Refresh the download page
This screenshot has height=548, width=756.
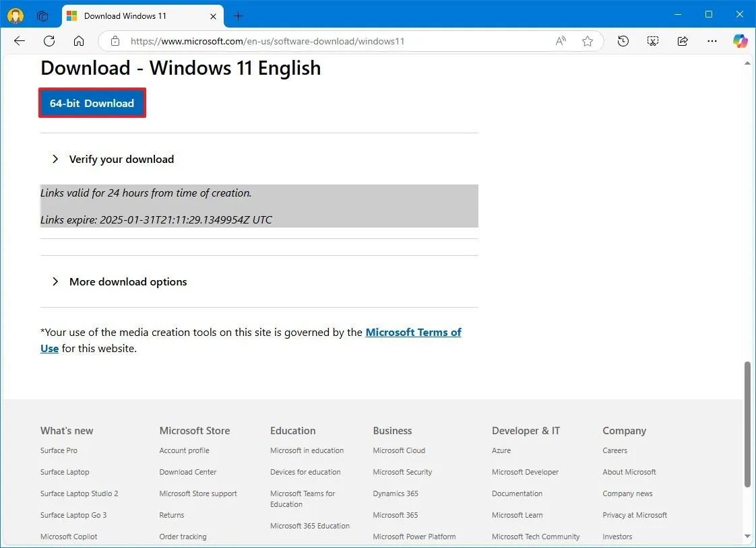(49, 41)
